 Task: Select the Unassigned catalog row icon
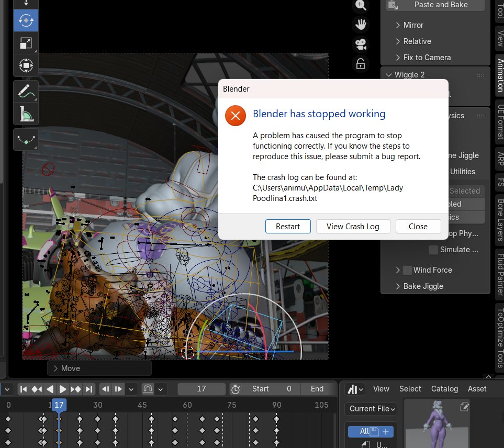click(x=366, y=444)
